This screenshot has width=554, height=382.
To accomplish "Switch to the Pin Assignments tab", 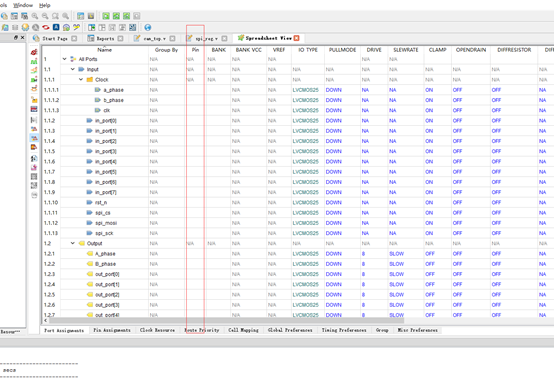I will 112,330.
